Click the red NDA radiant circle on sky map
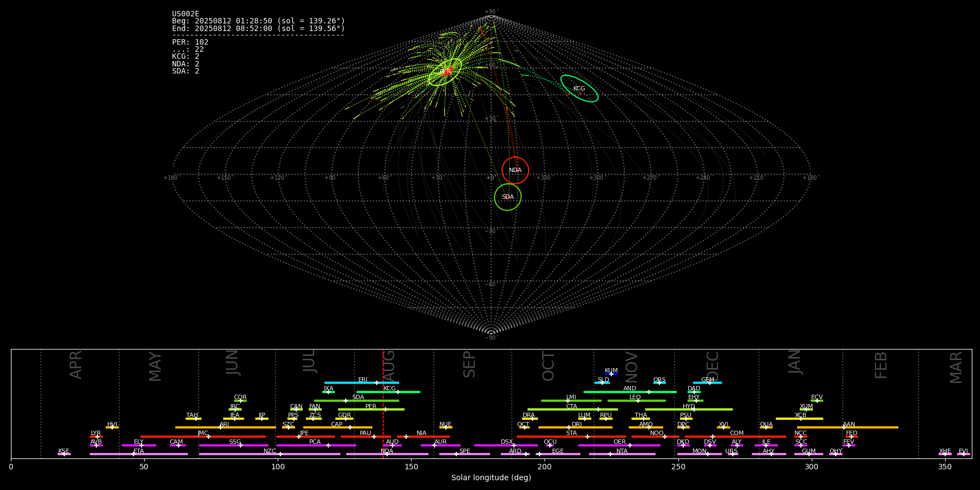980x490 pixels. coord(515,170)
